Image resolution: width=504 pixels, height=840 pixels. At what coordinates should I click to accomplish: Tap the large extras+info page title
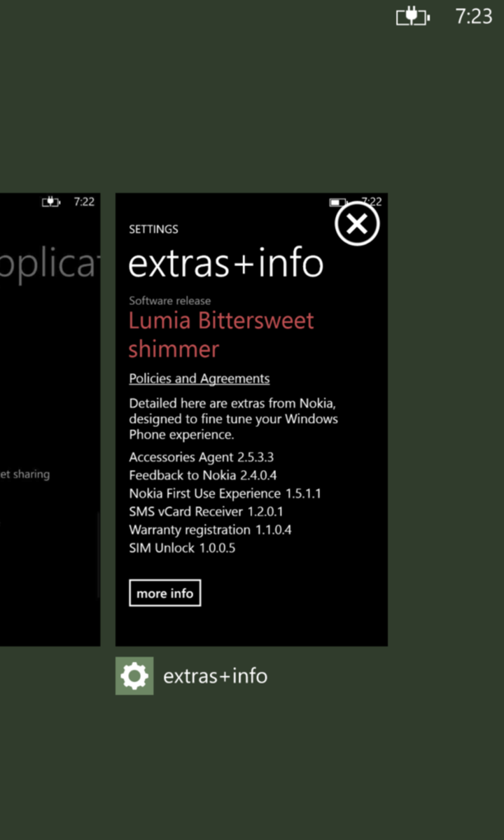coord(225,264)
